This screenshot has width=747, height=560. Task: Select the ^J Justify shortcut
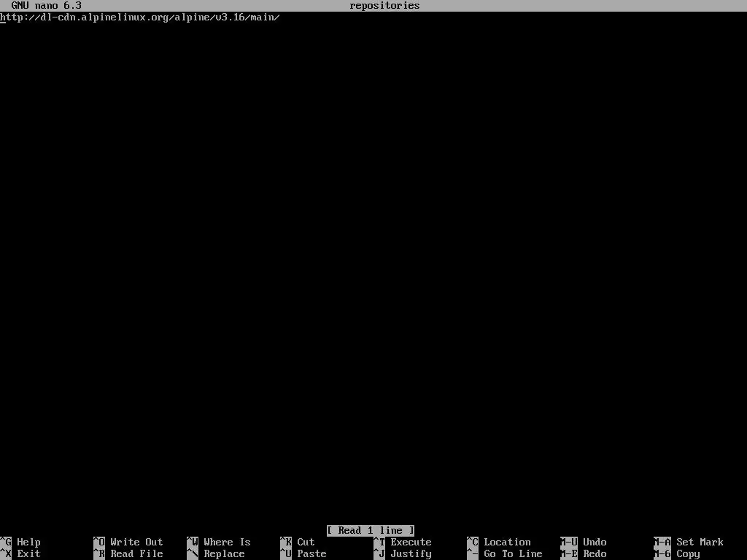tap(403, 554)
